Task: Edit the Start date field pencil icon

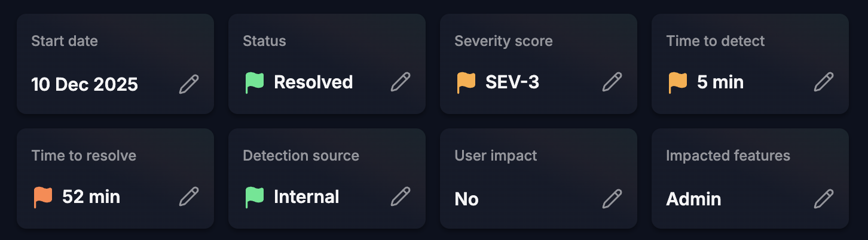Action: (189, 84)
